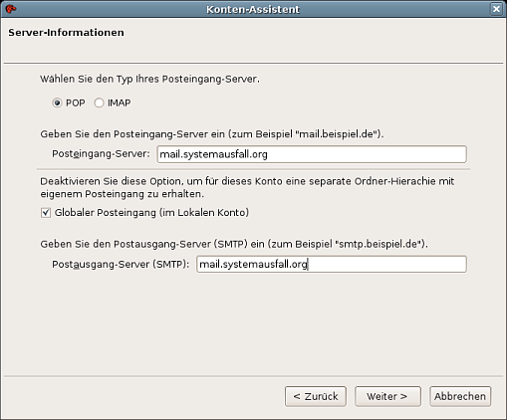Screen dimensions: 507x420
Task: Click the IMAP label text
Action: pyautogui.click(x=120, y=103)
